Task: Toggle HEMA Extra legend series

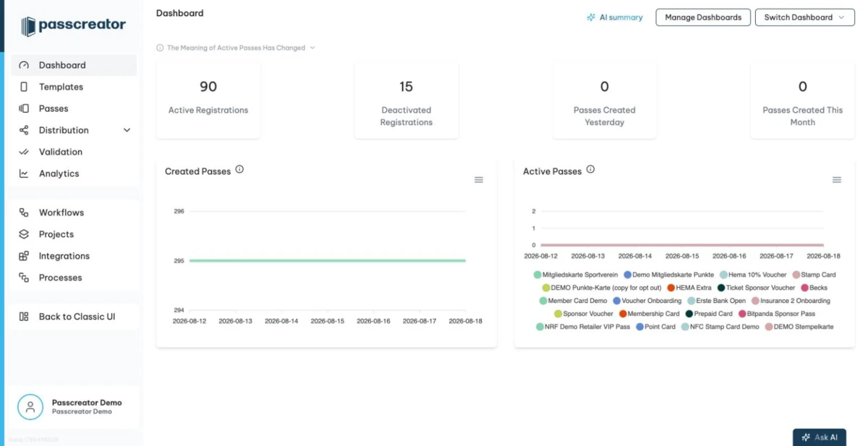Action: 689,288
